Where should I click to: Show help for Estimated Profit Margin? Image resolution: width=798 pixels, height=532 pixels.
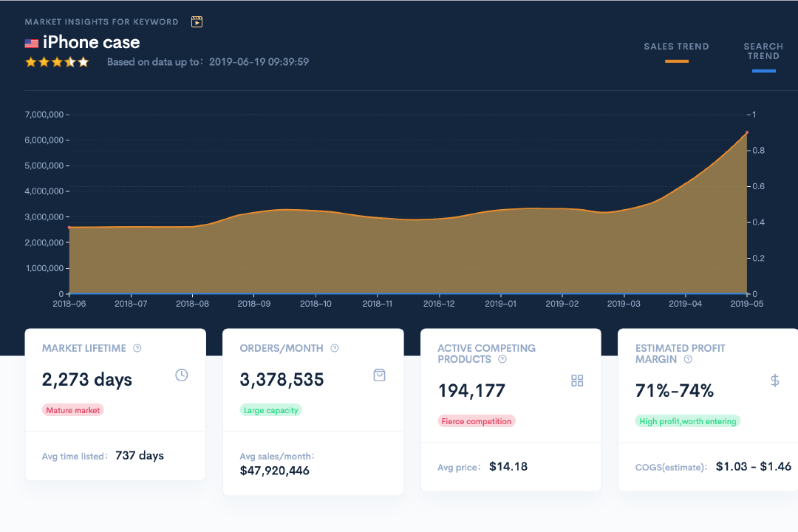point(688,359)
